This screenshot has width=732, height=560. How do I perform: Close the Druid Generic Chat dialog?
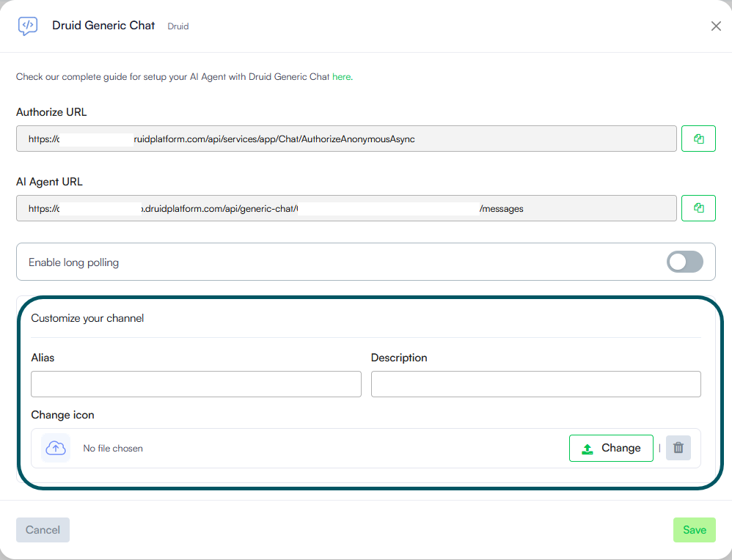tap(716, 26)
